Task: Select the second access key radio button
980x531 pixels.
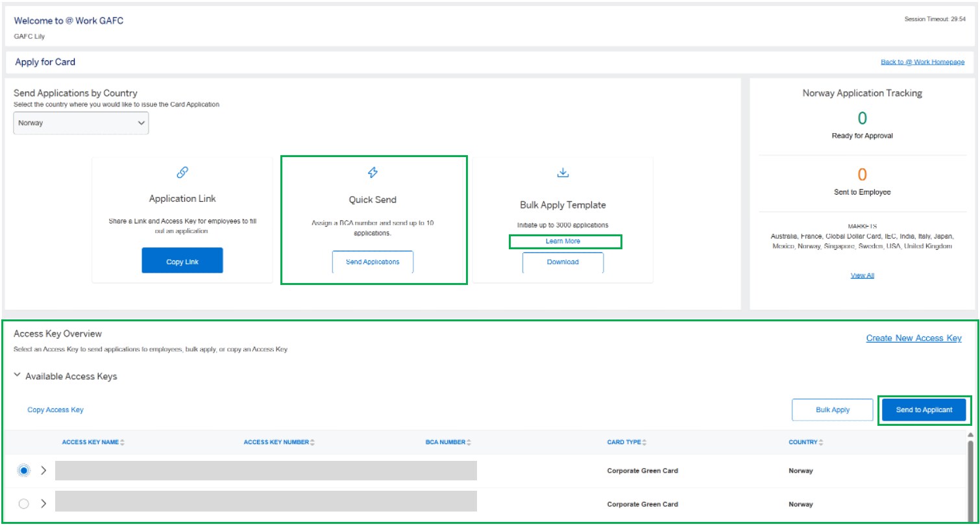Action: click(x=24, y=504)
